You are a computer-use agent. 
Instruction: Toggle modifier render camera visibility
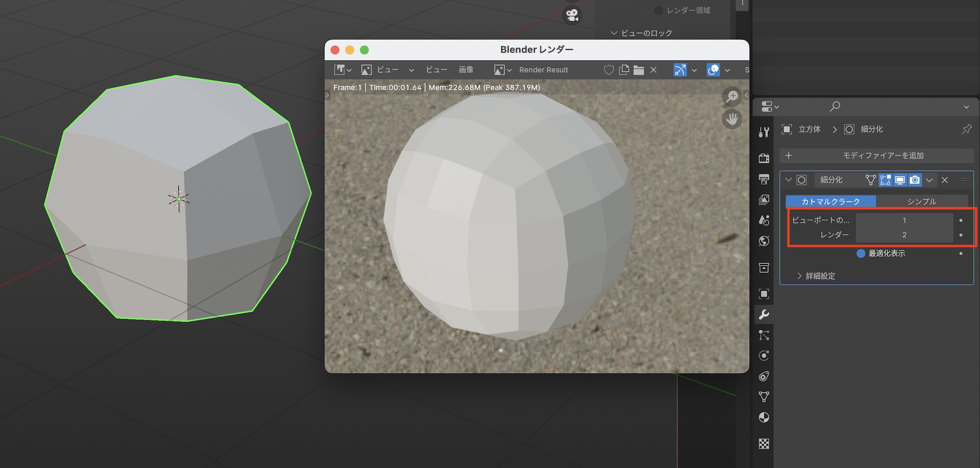click(x=915, y=180)
